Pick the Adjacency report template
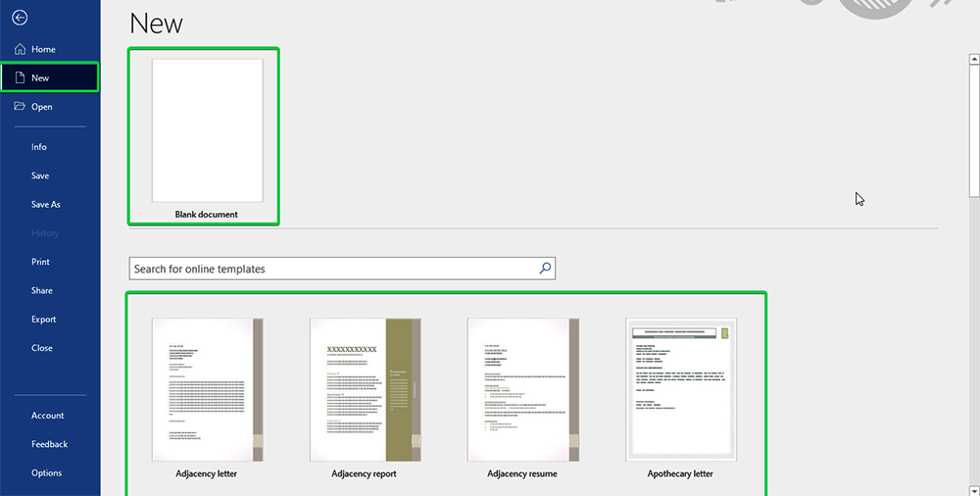The width and height of the screenshot is (980, 496). coord(365,389)
